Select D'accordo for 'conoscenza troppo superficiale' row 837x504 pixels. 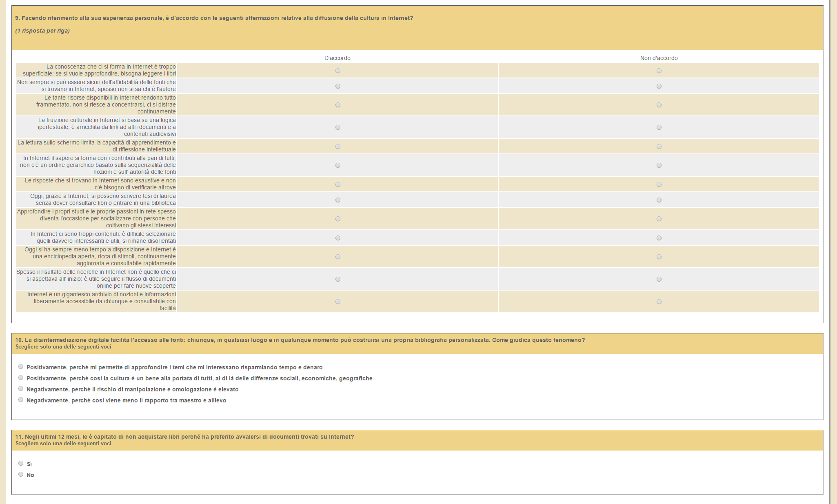coord(337,71)
